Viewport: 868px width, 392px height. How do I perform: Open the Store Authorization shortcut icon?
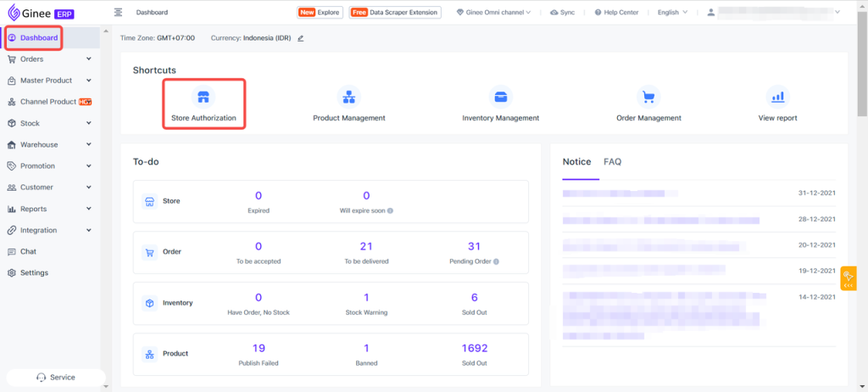click(203, 96)
